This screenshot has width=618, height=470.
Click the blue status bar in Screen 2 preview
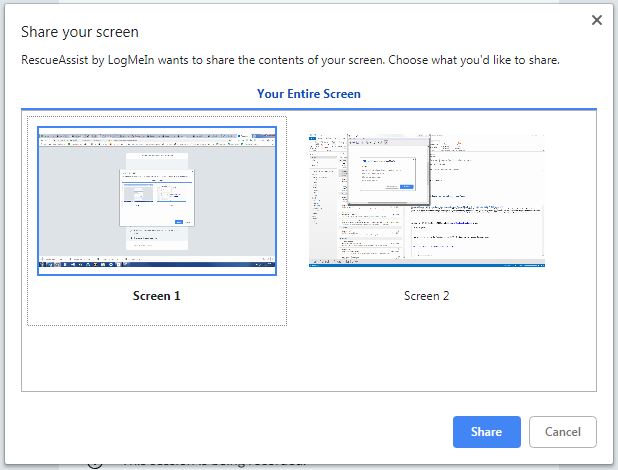click(427, 265)
